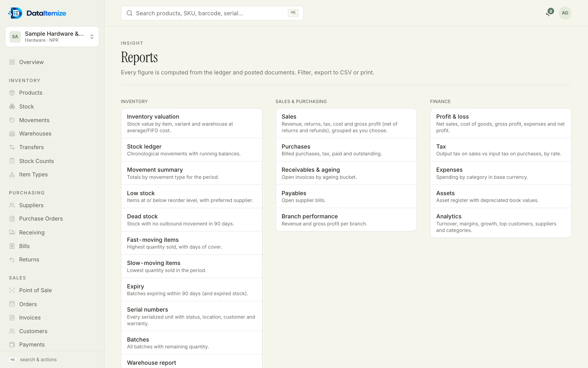View the Expenses report

[x=501, y=173]
